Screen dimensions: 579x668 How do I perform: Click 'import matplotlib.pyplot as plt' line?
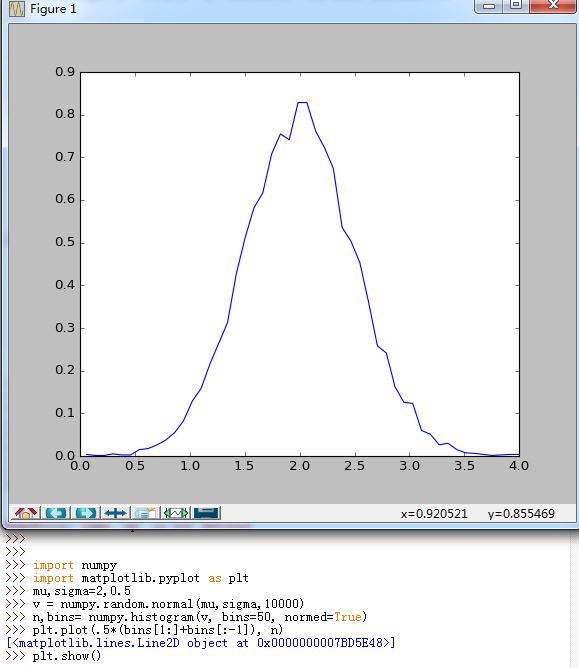141,578
